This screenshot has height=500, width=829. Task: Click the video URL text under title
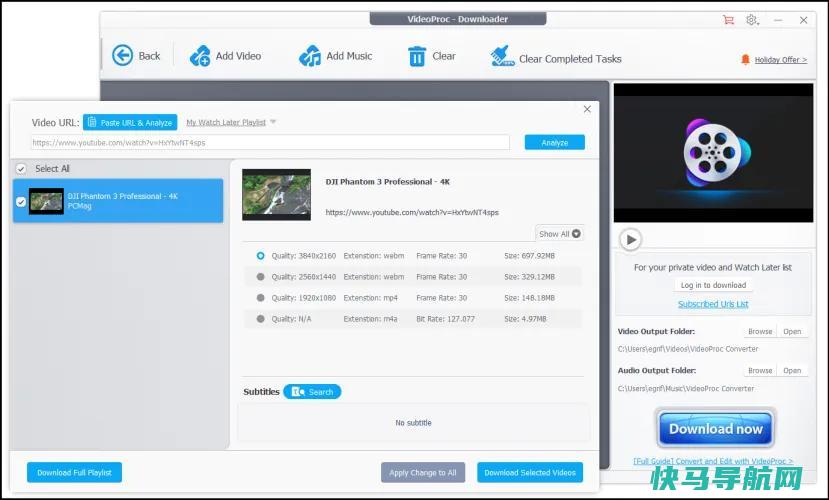(x=412, y=212)
